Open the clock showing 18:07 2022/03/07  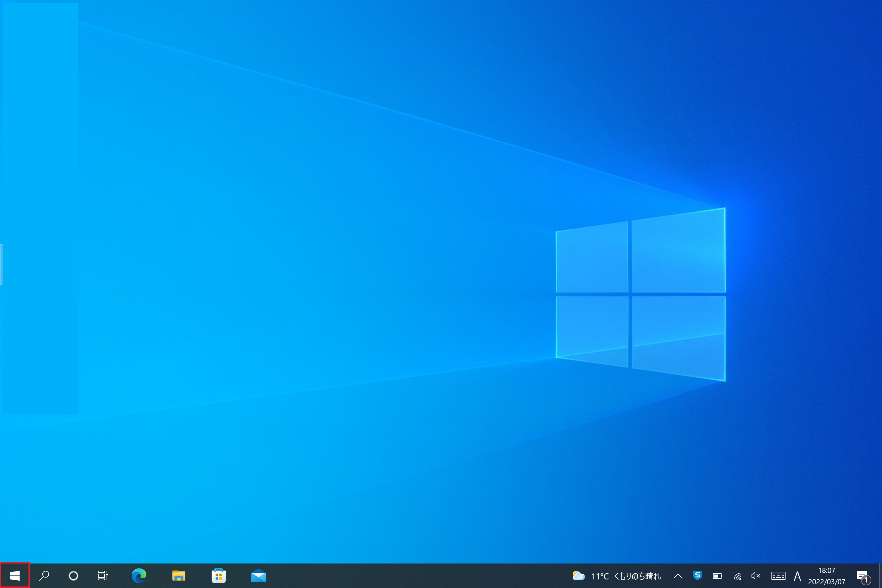(827, 576)
